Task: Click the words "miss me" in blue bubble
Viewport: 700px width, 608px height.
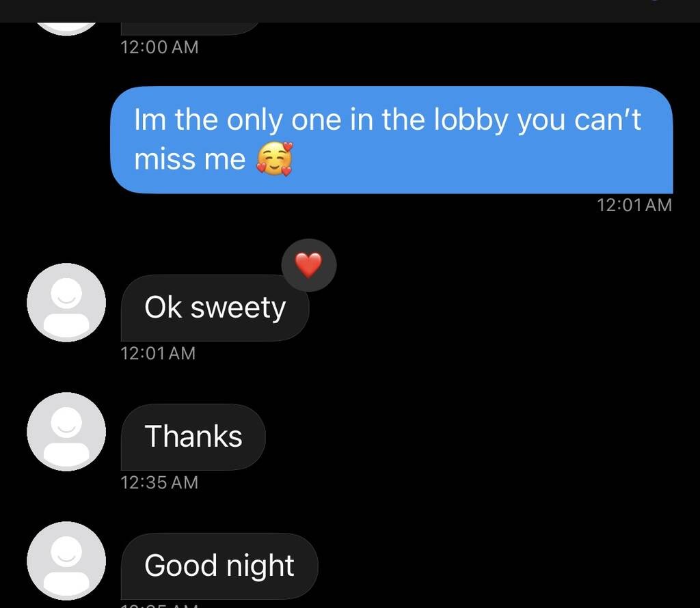Action: coord(190,159)
